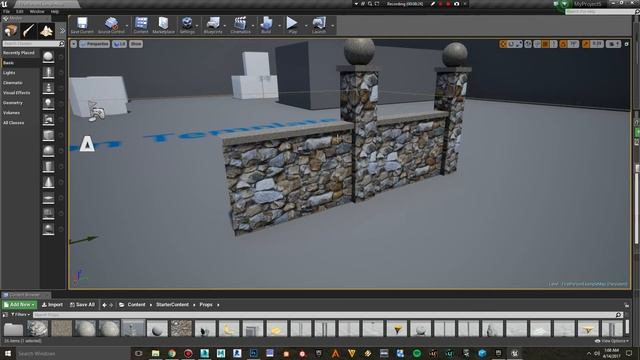The width and height of the screenshot is (640, 360).
Task: Toggle grid snapping orange icon
Action: coord(545,44)
